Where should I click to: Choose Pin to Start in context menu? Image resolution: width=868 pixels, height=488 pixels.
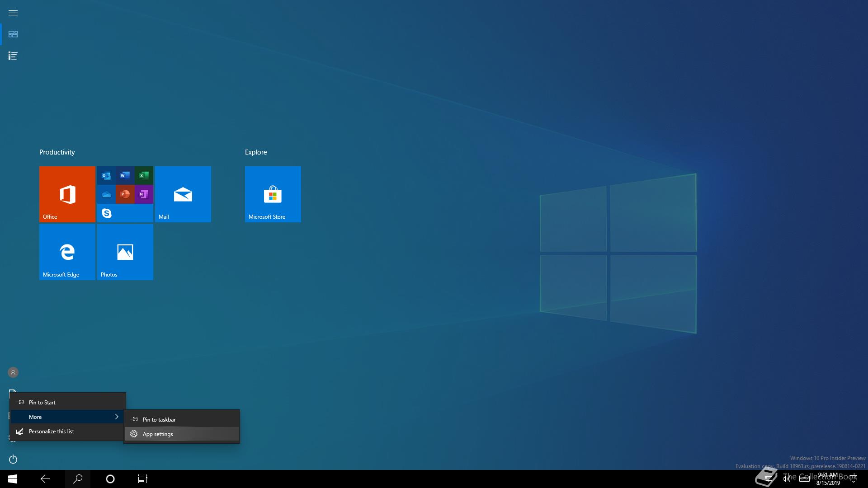pyautogui.click(x=68, y=402)
